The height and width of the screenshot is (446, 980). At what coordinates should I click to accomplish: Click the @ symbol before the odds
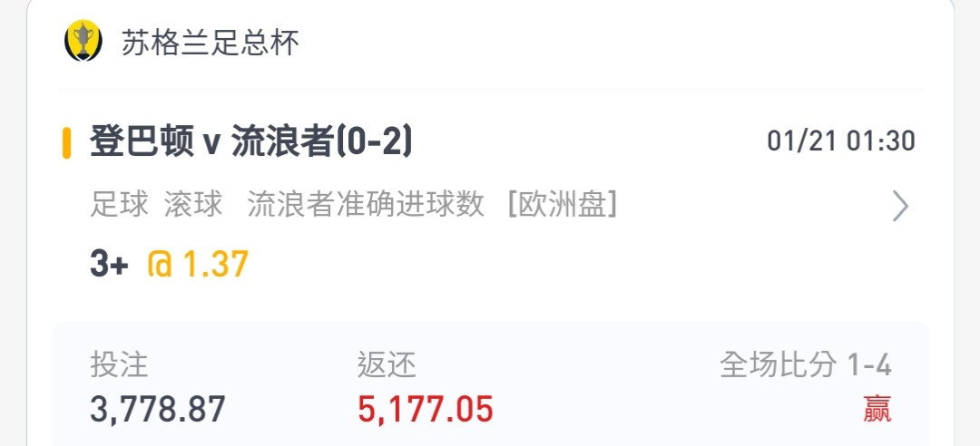coord(160,264)
